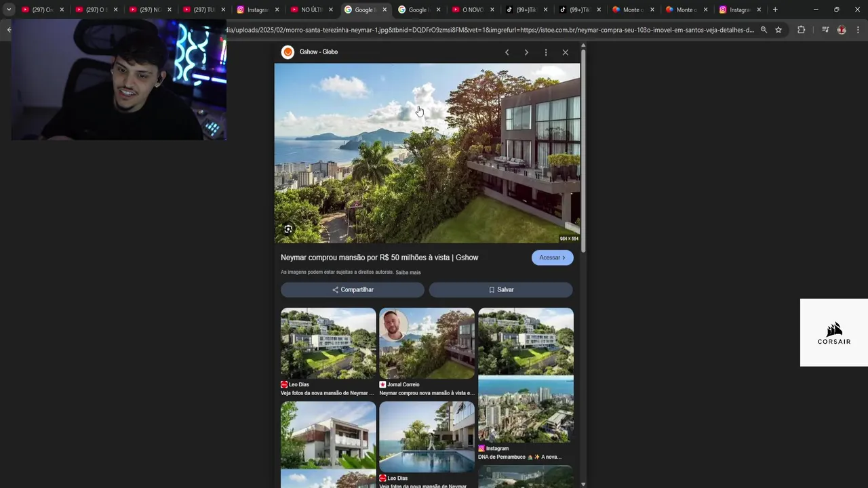The height and width of the screenshot is (488, 868).
Task: Open the Chrome three-dot menu
Action: pos(858,30)
